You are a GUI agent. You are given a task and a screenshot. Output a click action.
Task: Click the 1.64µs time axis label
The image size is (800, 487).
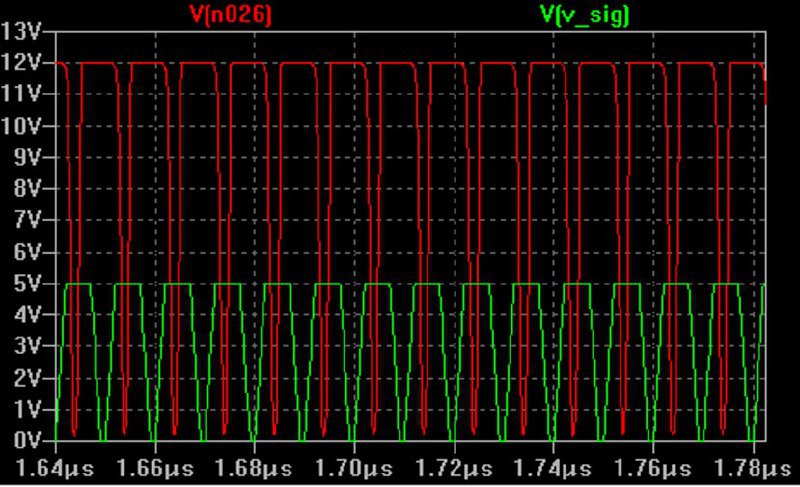[x=55, y=468]
